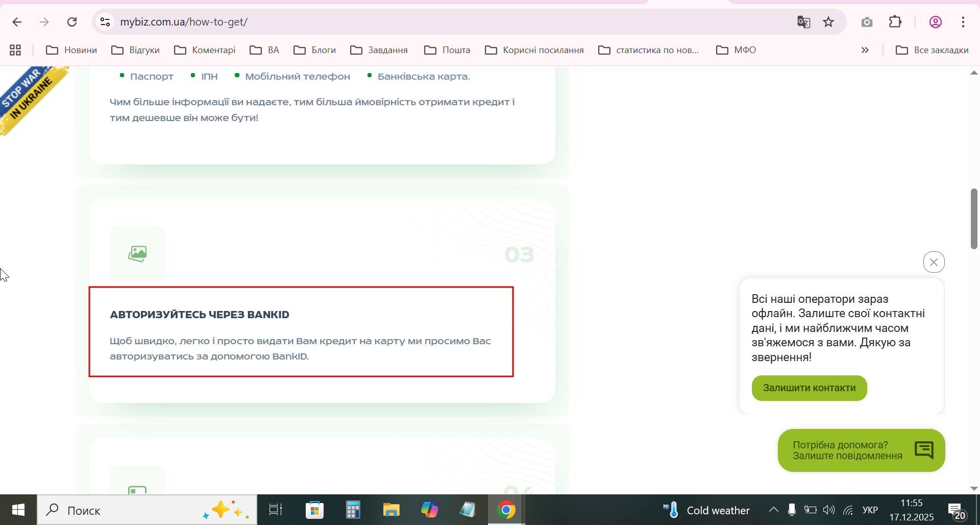Open the Extensions puzzle menu
The height and width of the screenshot is (525, 980).
click(895, 22)
